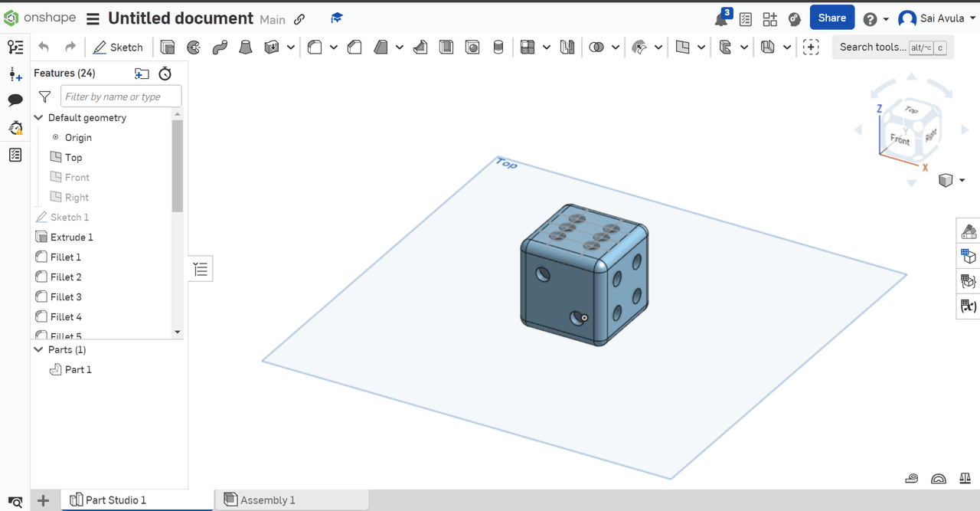Open the pattern tool dropdown arrow
Screen dimensions: 980x511
point(547,47)
